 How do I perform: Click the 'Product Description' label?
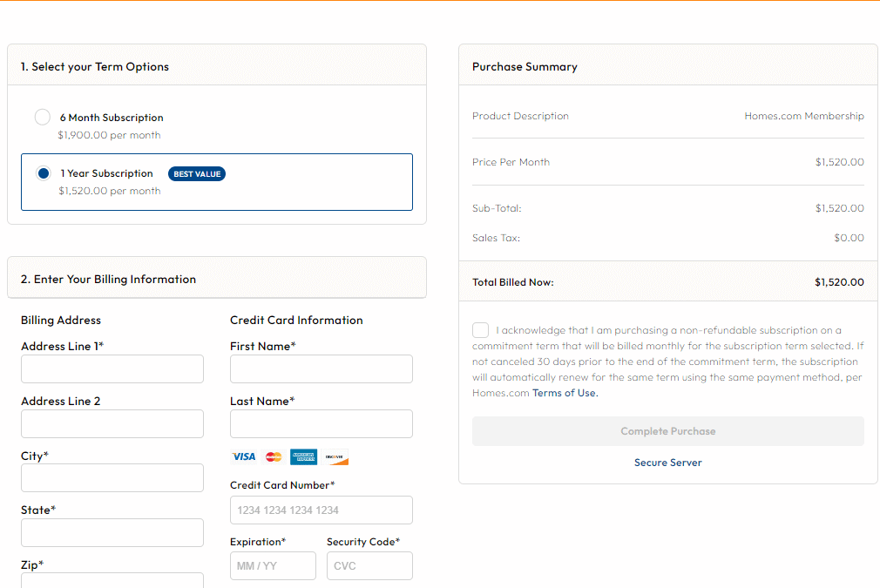pyautogui.click(x=520, y=116)
